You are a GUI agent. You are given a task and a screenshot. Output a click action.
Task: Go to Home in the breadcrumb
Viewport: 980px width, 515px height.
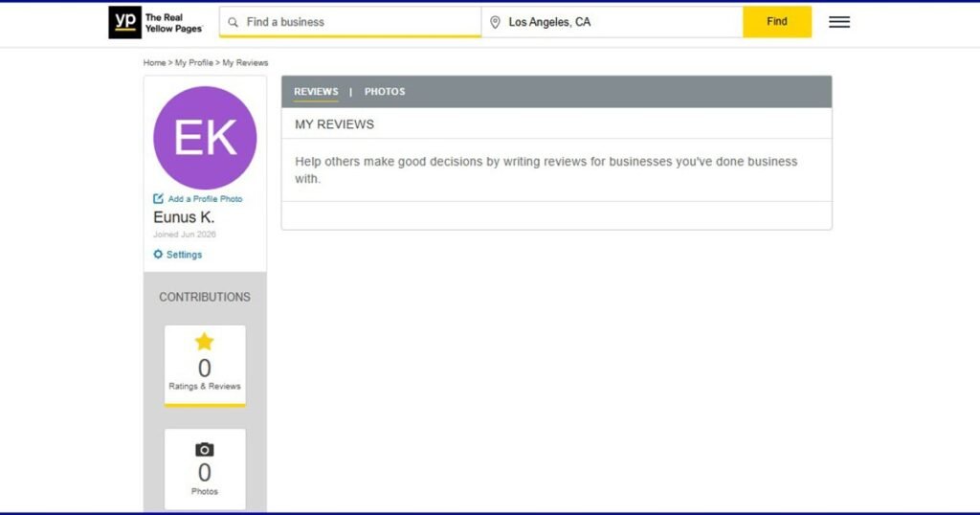154,63
